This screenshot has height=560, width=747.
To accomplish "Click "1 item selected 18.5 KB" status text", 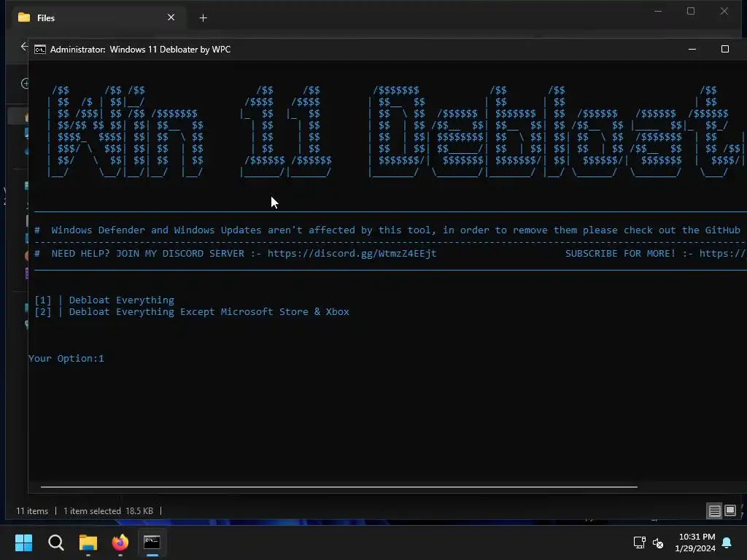I will point(108,511).
